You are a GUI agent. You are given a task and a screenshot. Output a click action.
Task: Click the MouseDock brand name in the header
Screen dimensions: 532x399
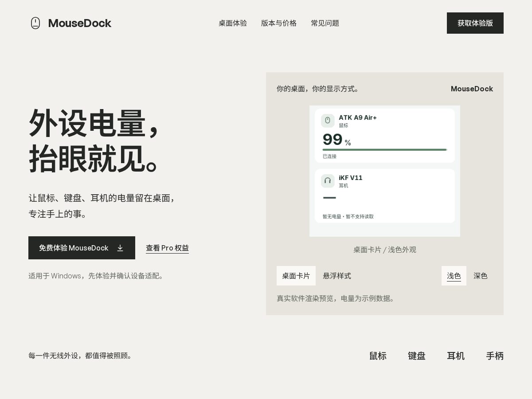pos(80,23)
